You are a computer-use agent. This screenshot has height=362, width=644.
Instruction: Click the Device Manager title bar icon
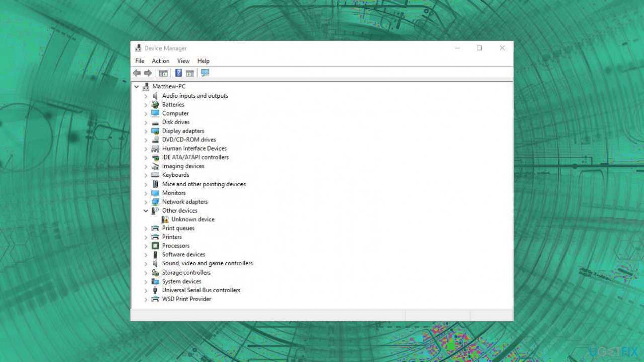pyautogui.click(x=138, y=48)
